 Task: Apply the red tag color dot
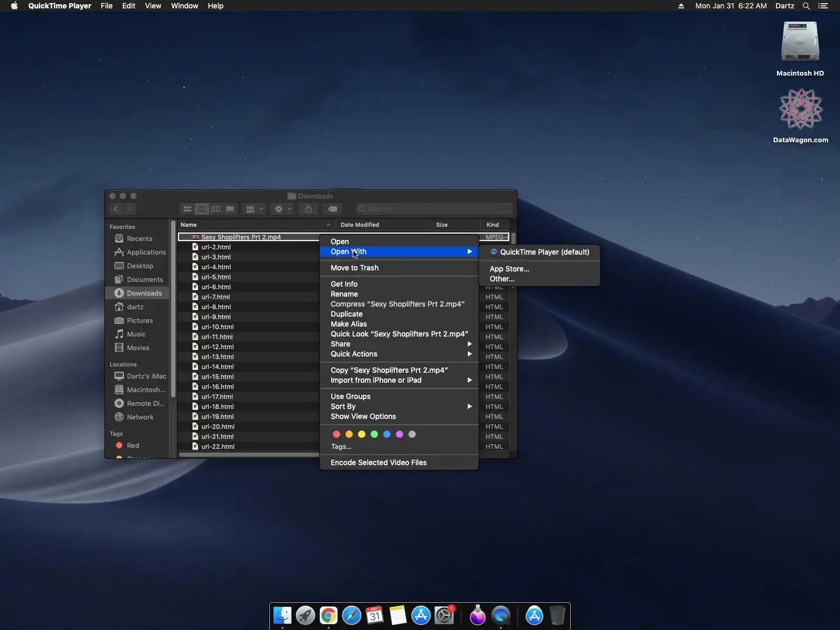pyautogui.click(x=337, y=434)
